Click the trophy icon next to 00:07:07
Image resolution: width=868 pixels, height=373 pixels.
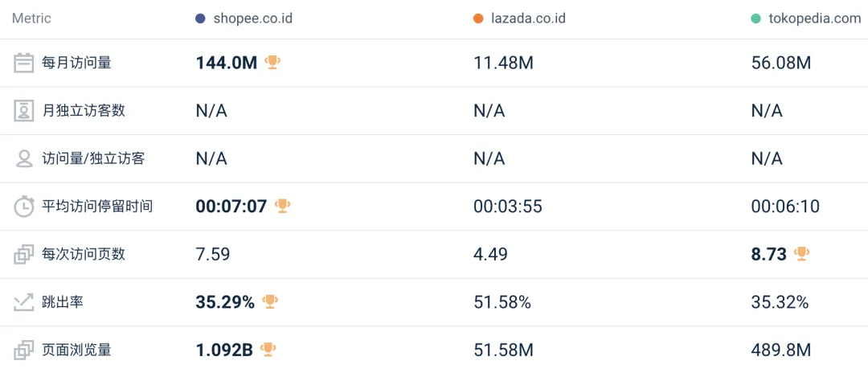point(282,206)
